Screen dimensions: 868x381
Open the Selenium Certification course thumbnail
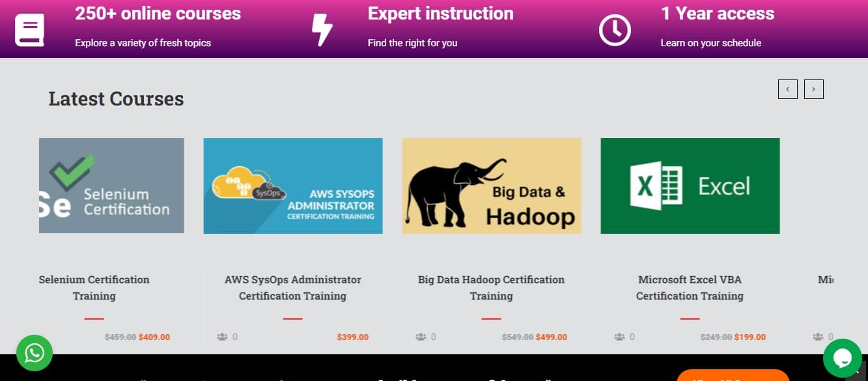point(111,186)
